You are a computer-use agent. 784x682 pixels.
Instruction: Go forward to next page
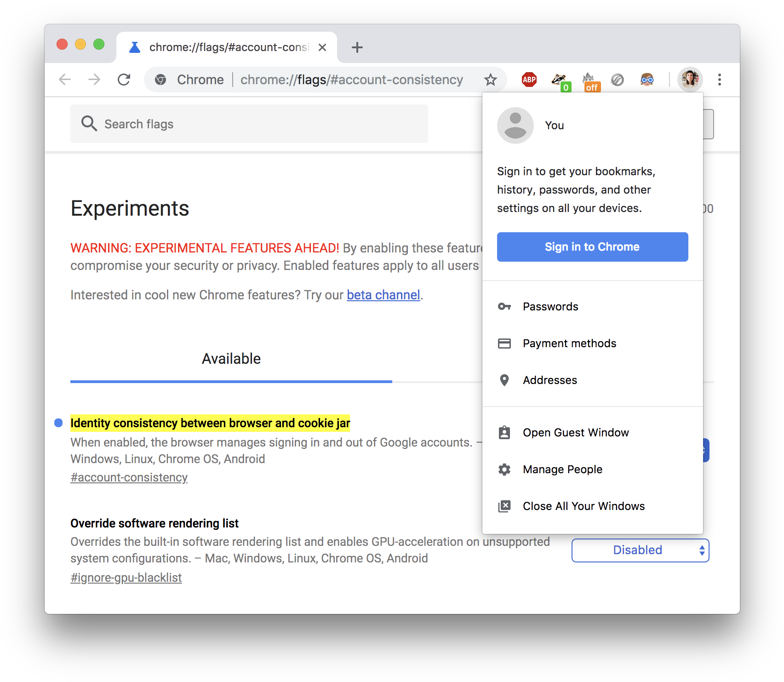(94, 80)
